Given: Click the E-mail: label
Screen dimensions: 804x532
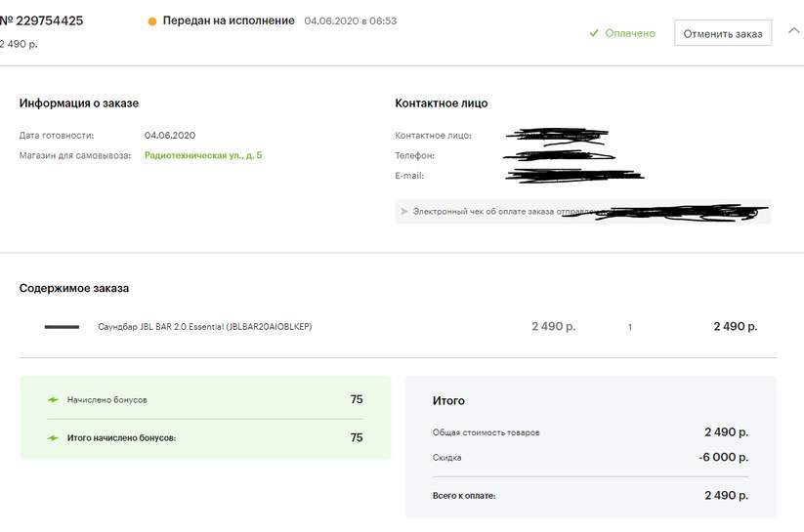Looking at the screenshot, I should pos(409,176).
